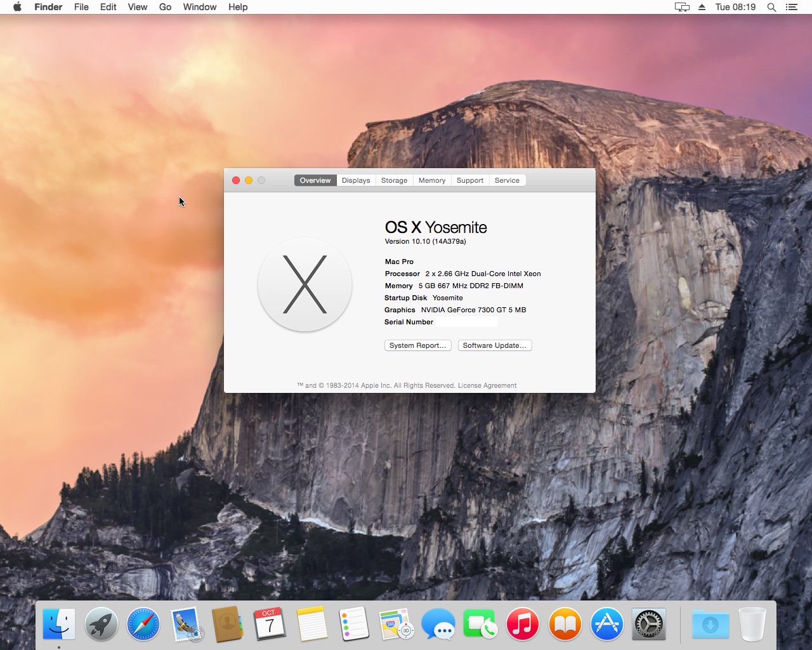
Task: Open iBooks orange book icon
Action: coord(565,623)
